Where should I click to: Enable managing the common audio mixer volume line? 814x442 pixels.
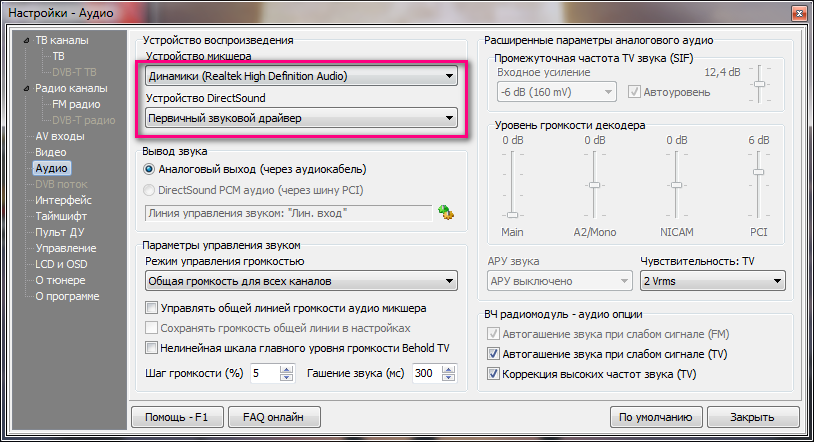pos(152,308)
